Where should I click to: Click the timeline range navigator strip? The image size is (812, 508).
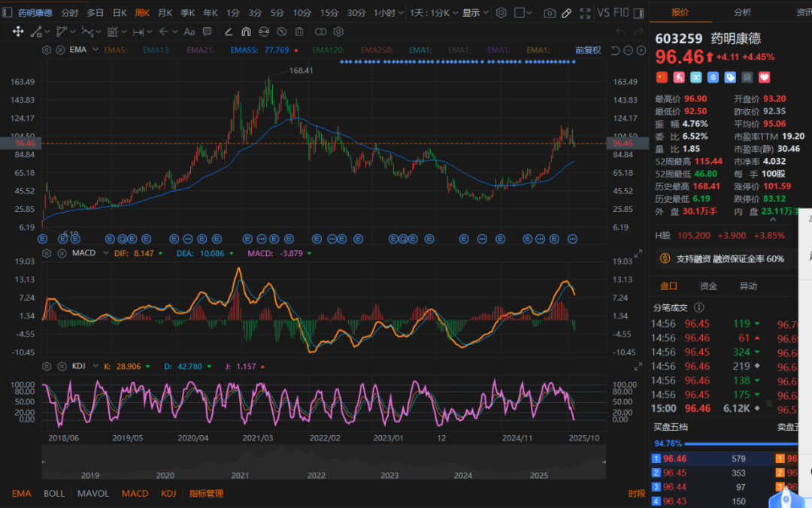coord(323,462)
